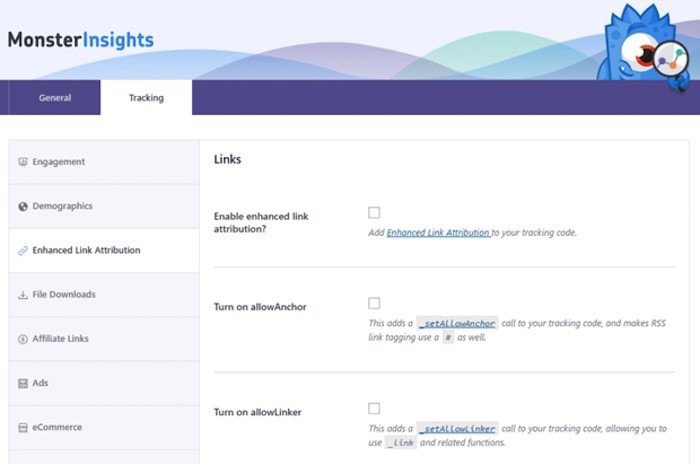Image resolution: width=700 pixels, height=473 pixels.
Task: Open the Affiliate Links section
Action: [104, 339]
